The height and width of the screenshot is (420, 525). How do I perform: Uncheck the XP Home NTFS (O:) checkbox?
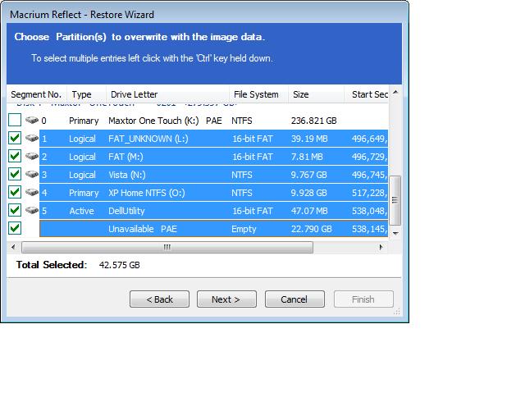(15, 192)
